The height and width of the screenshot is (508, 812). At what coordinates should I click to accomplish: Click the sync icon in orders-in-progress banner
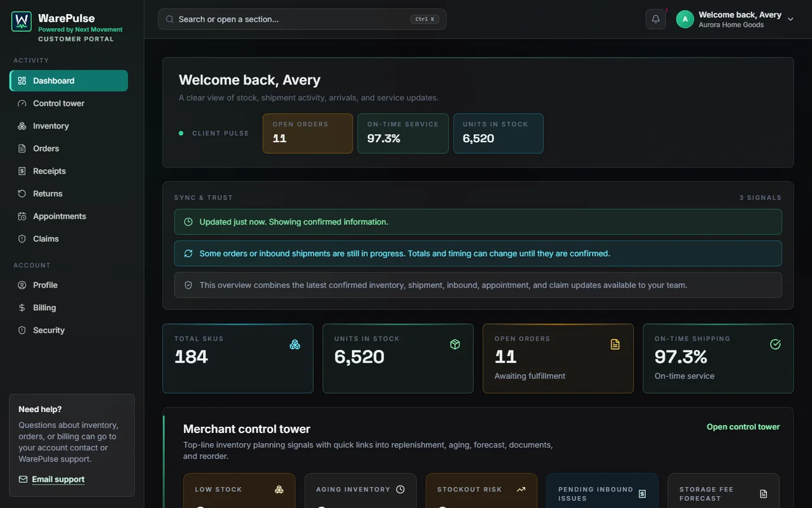(188, 253)
